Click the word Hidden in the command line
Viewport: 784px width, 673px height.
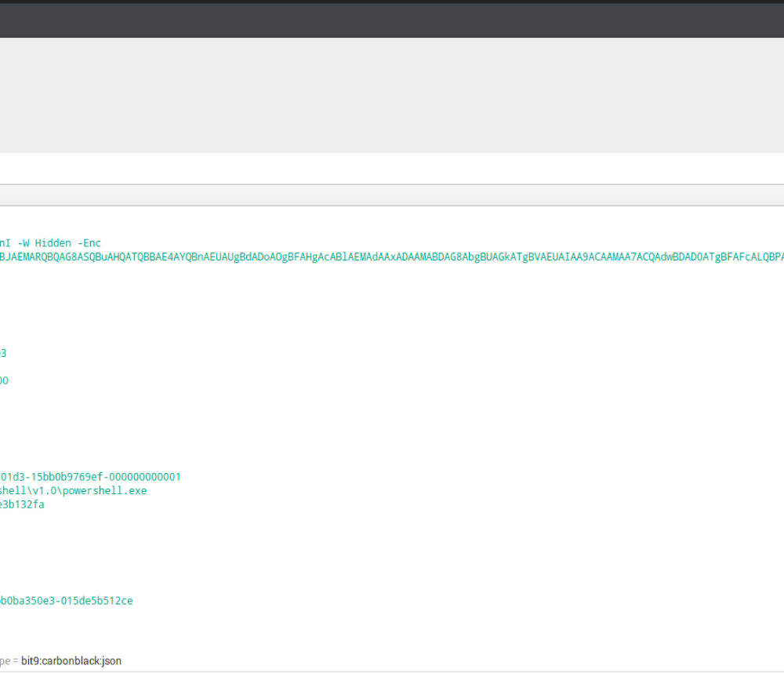click(x=53, y=243)
